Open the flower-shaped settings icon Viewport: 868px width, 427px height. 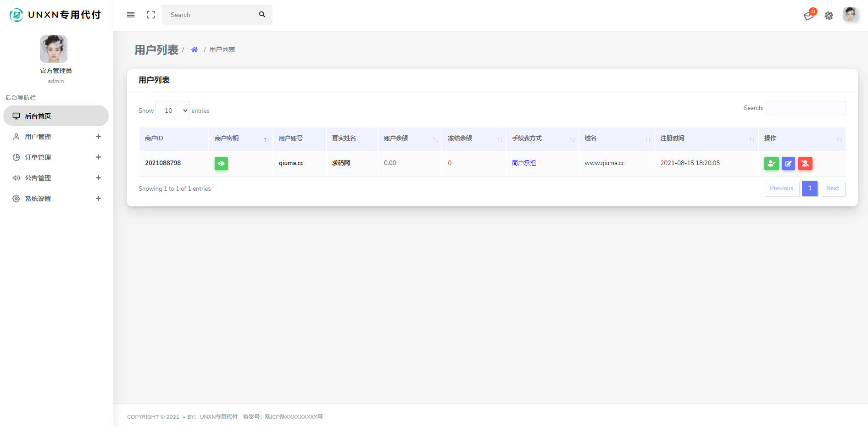(x=829, y=16)
